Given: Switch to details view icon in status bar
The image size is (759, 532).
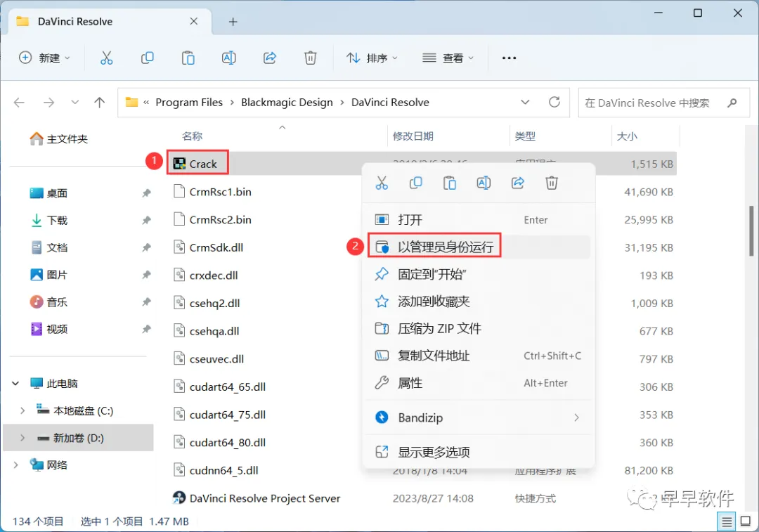Looking at the screenshot, I should point(727,522).
